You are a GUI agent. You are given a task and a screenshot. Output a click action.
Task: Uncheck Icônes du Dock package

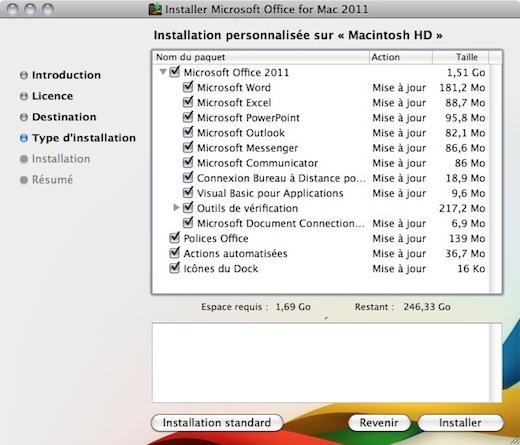coord(175,268)
